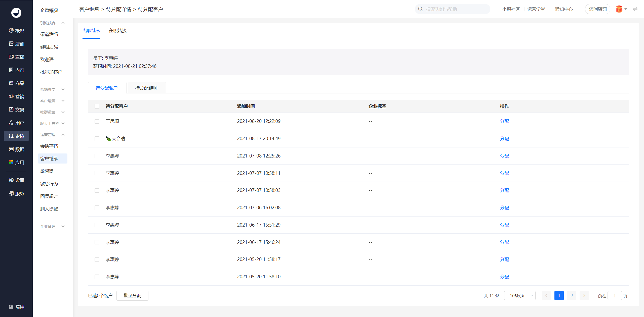Click the logo icon at sidebar top
The width and height of the screenshot is (644, 317).
click(16, 13)
